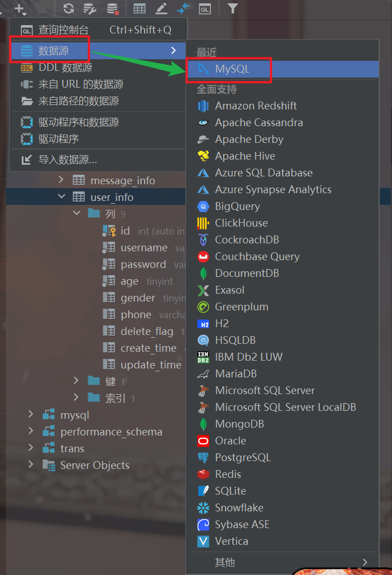
Task: Click the Apache Hive bee icon
Action: coord(203,156)
